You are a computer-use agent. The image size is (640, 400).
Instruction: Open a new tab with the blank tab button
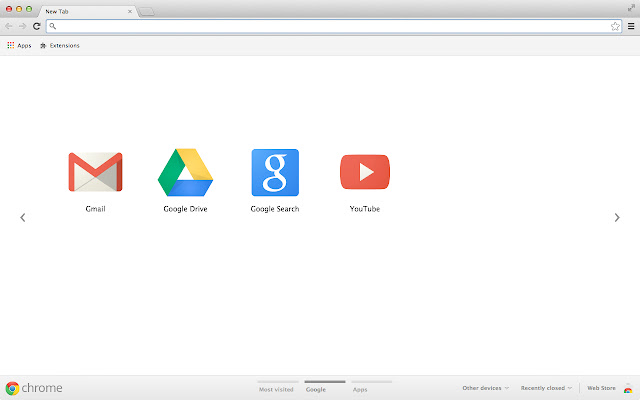coord(147,12)
